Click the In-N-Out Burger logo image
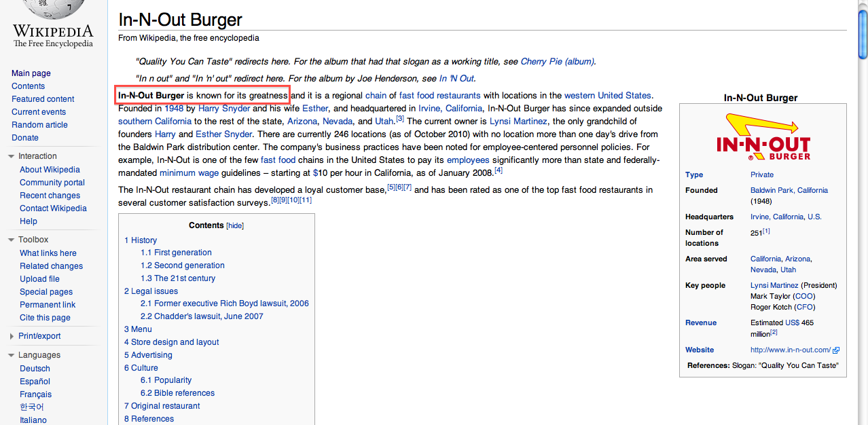Viewport: 868px width, 425px height. click(x=763, y=137)
